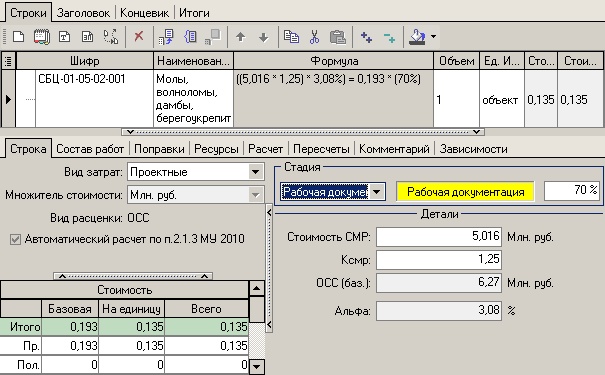Open the Зависимости tab

click(473, 149)
